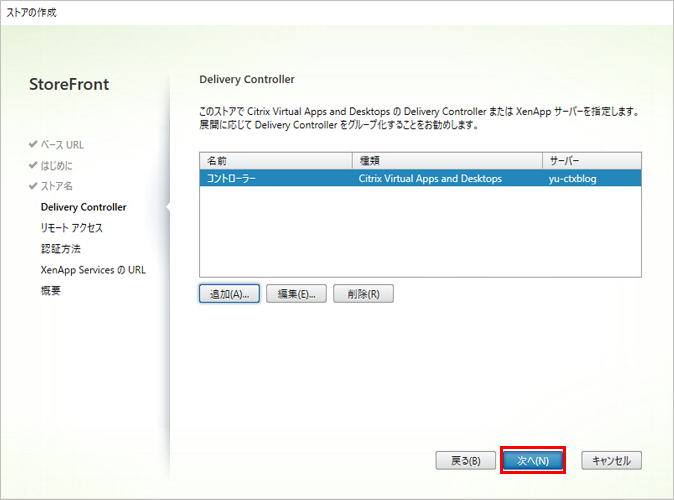Select XenApp Services の URL step
Viewport: 674px width, 500px height.
(93, 270)
